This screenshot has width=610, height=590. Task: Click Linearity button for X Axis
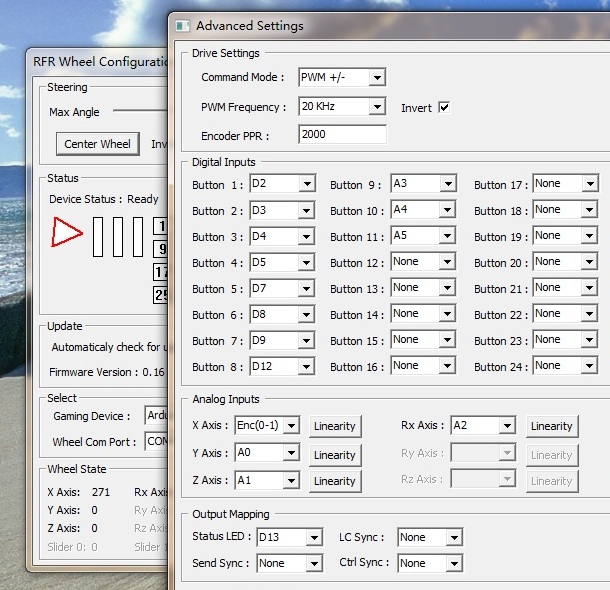click(x=334, y=426)
